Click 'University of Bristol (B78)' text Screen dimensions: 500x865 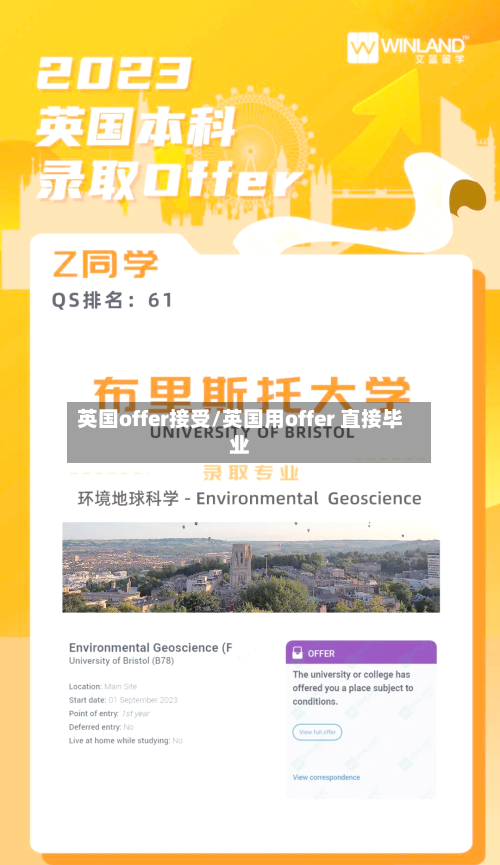click(x=121, y=661)
